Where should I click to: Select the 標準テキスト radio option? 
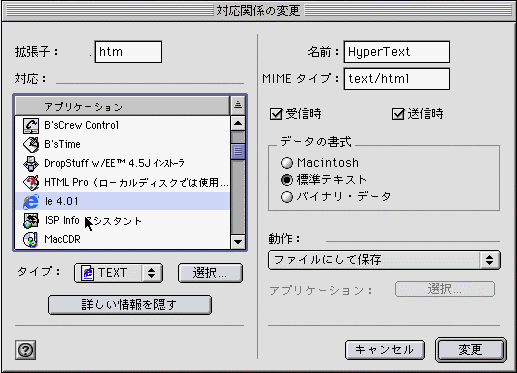[287, 180]
